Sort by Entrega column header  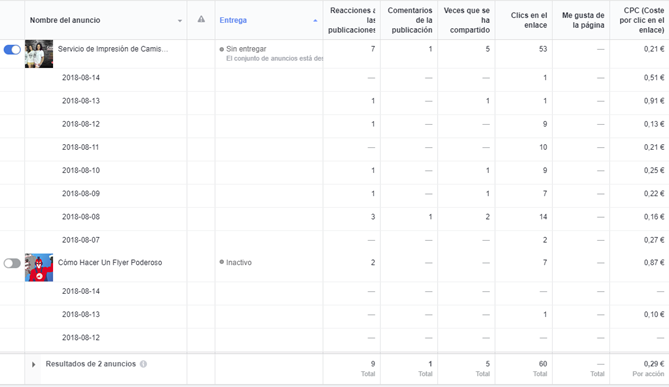[233, 20]
